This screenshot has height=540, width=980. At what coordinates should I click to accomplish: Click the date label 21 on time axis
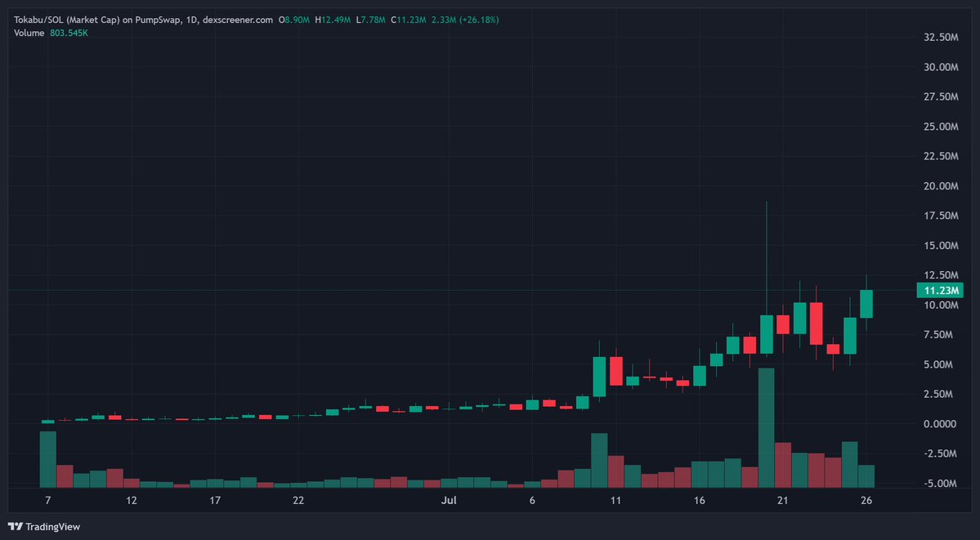click(x=782, y=501)
